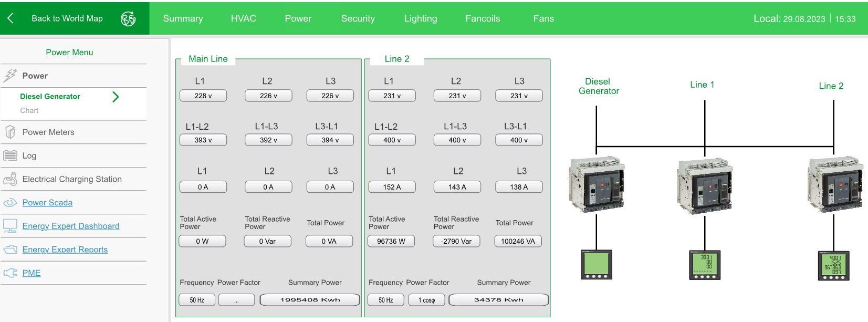
Task: Click the Line 1 power meter device
Action: click(704, 265)
